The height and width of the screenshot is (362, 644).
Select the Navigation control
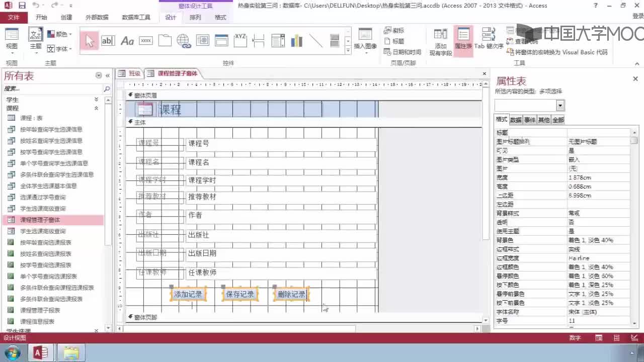click(221, 41)
